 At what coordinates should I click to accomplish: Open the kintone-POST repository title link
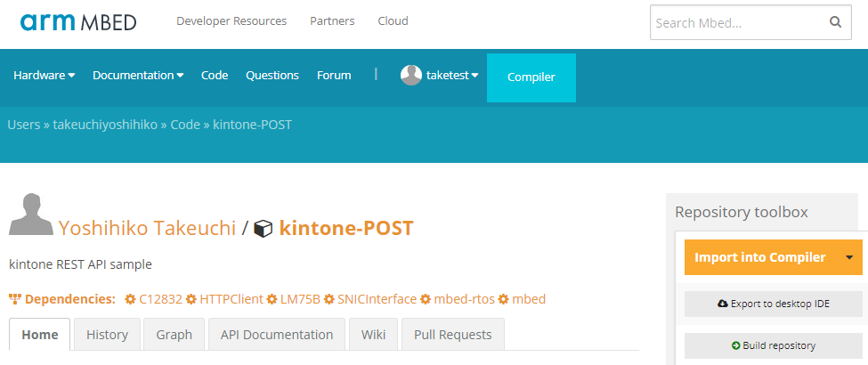coord(346,228)
